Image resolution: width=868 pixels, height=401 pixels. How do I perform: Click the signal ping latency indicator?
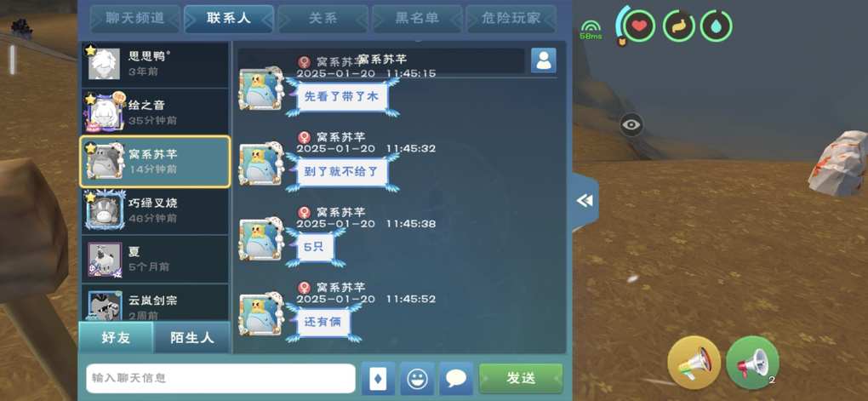click(x=591, y=30)
